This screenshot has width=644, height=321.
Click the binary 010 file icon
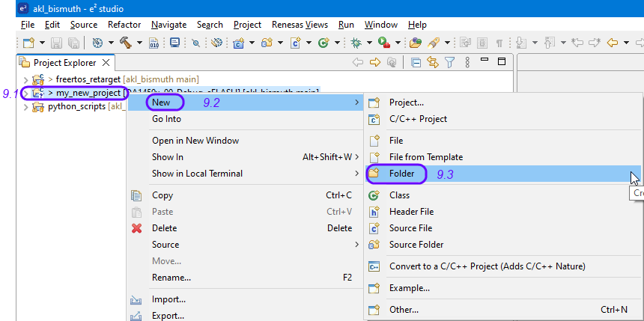(x=154, y=43)
